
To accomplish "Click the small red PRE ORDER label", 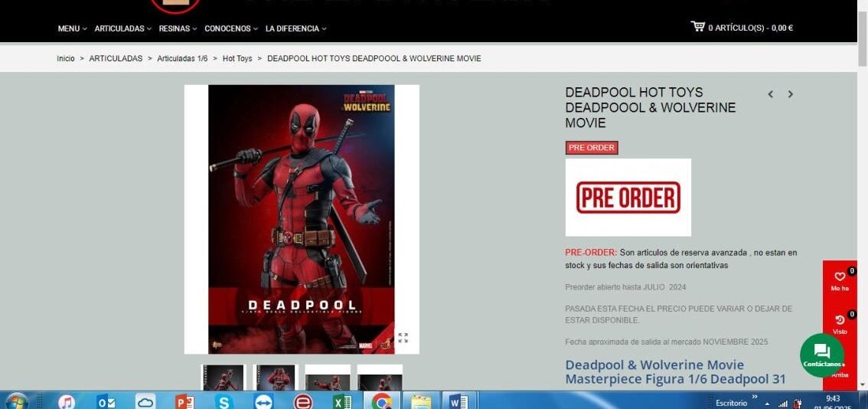I will (592, 148).
